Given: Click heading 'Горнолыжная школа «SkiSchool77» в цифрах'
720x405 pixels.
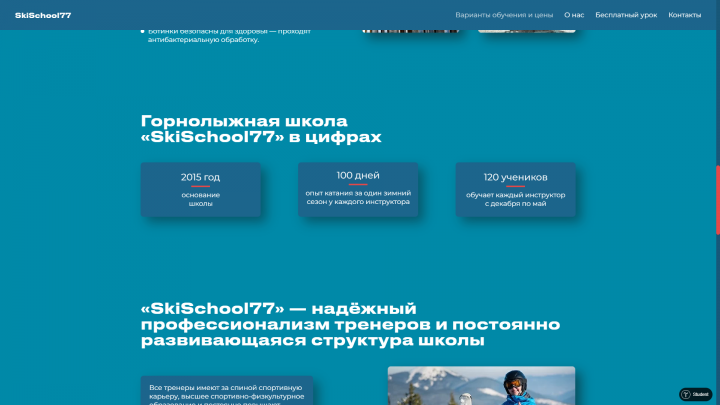Looking at the screenshot, I should click(261, 129).
